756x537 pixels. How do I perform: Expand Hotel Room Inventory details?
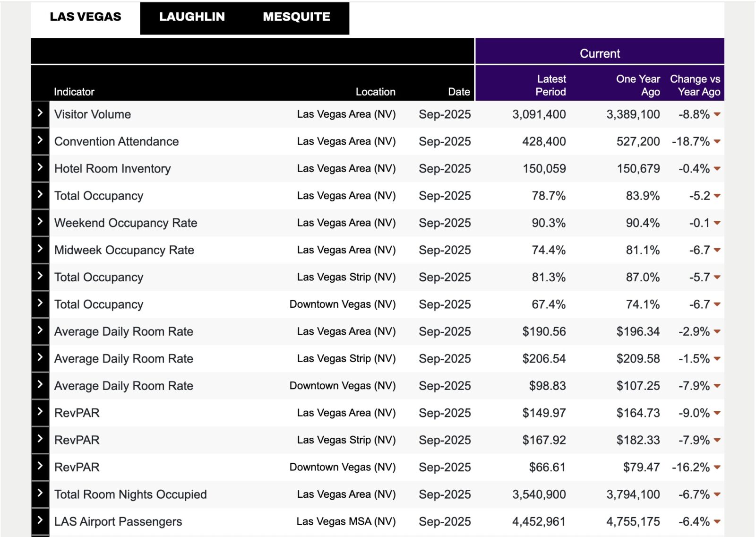tap(40, 167)
